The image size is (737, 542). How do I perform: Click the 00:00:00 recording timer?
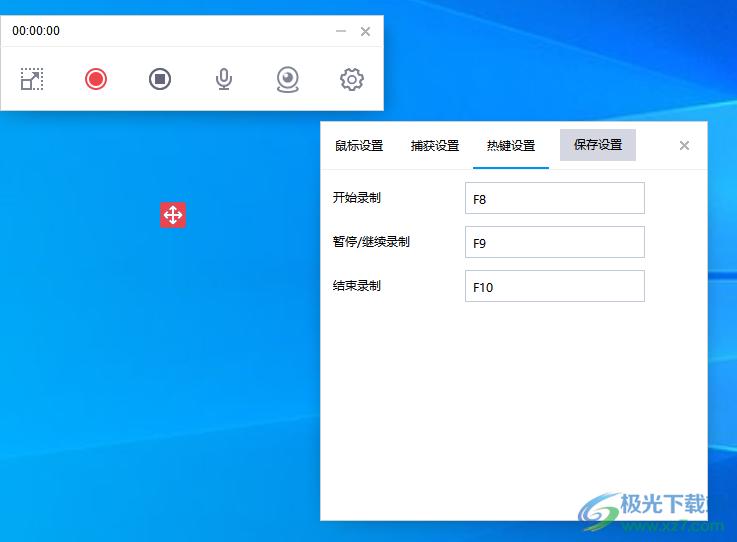click(36, 31)
